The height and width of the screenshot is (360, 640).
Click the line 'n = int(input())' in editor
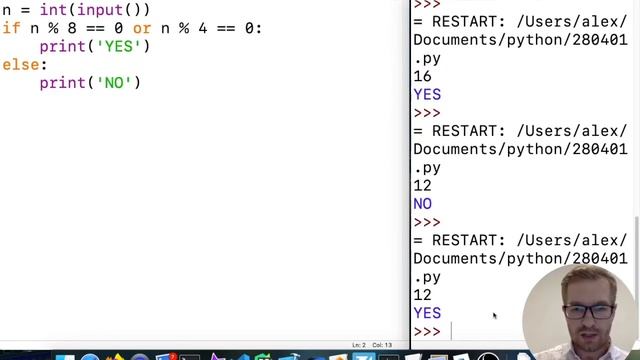76,10
